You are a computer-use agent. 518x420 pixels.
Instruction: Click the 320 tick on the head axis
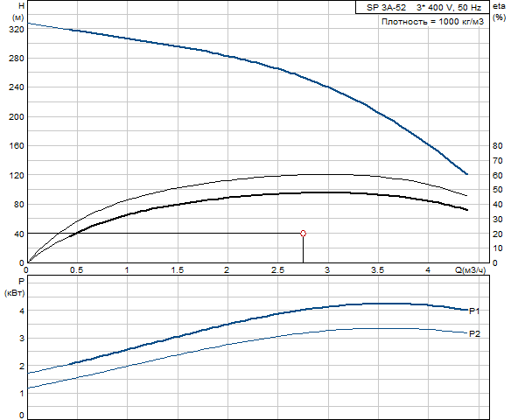click(x=17, y=30)
